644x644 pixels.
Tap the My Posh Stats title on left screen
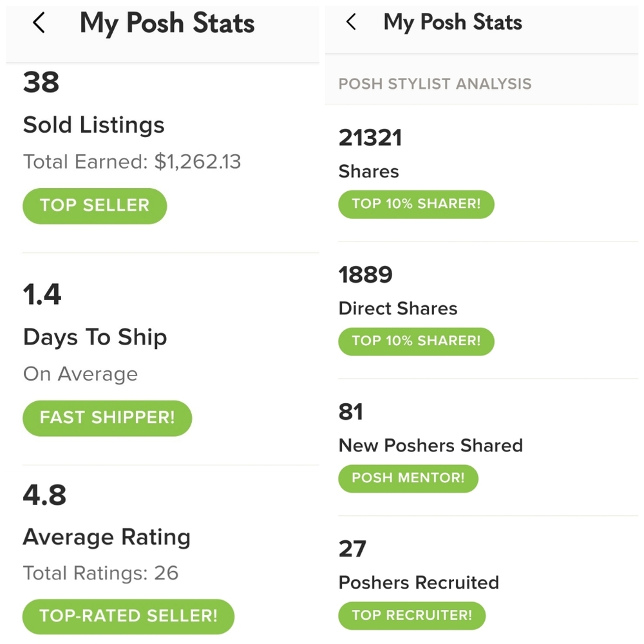pyautogui.click(x=167, y=23)
